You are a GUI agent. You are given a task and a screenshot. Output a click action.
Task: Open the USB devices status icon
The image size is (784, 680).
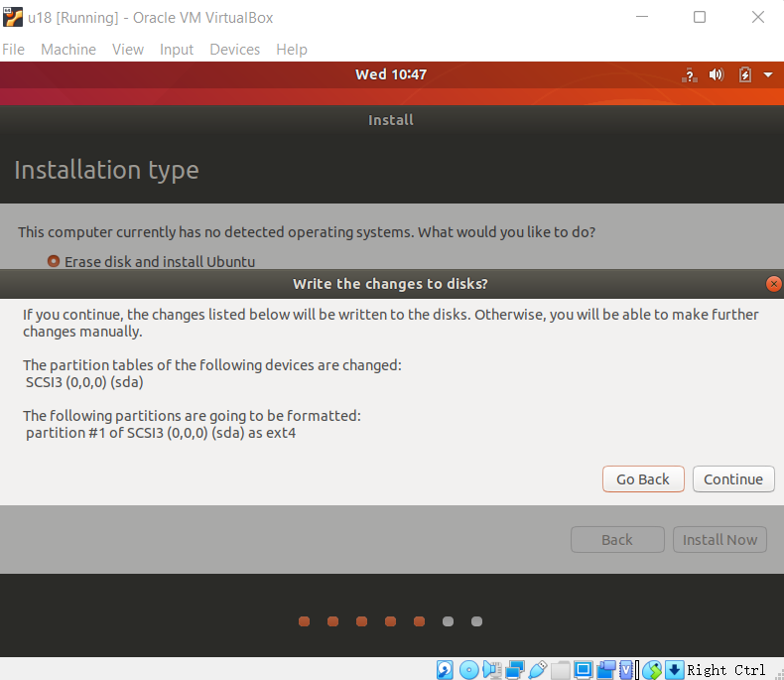(x=538, y=670)
